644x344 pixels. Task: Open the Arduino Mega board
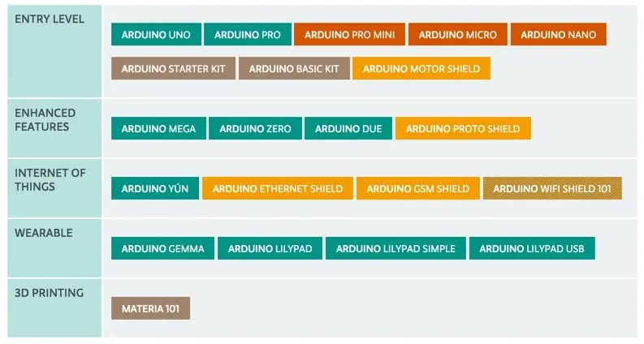158,128
